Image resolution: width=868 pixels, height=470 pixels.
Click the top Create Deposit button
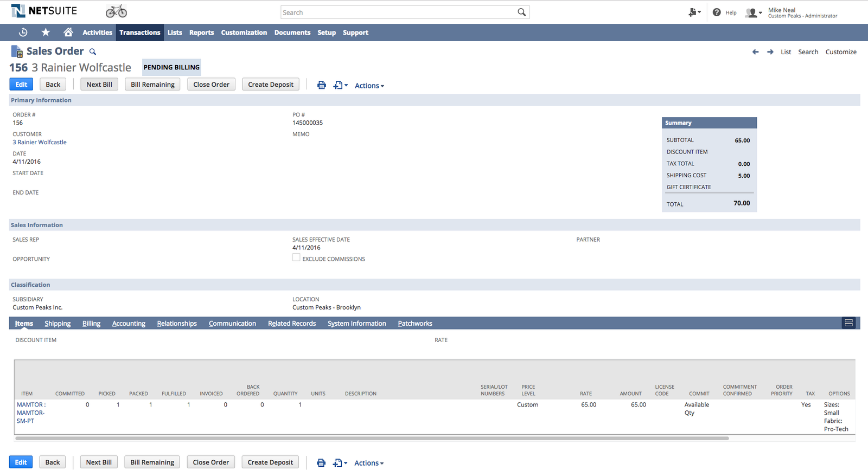point(271,85)
